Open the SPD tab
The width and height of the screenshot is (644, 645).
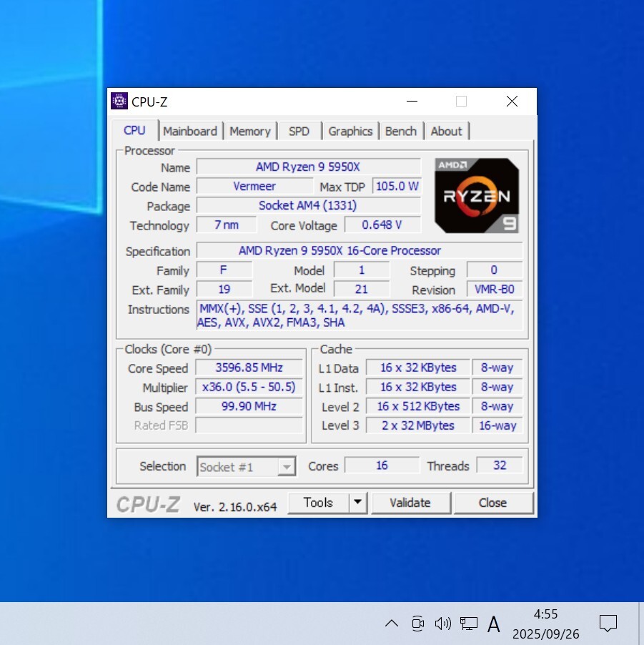click(299, 131)
